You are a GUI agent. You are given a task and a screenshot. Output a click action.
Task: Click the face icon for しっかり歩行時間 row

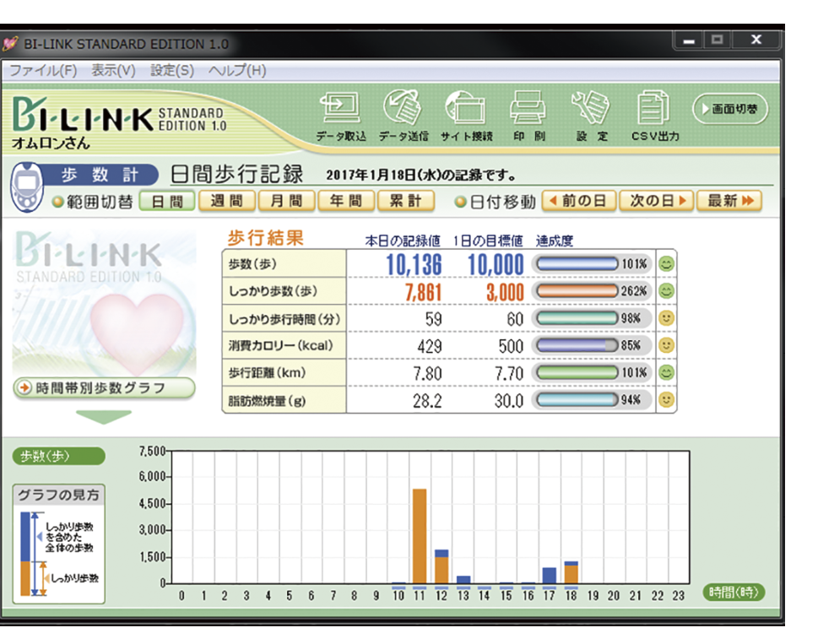(x=666, y=318)
